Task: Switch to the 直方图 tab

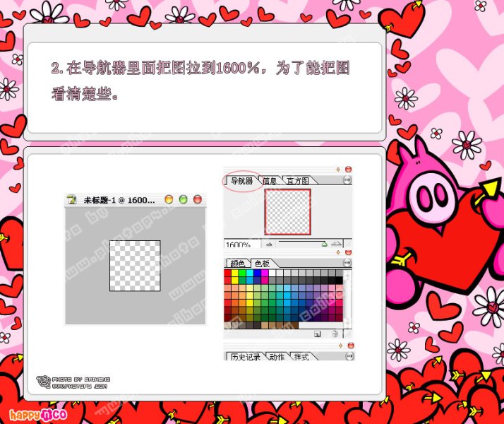Action: click(x=297, y=181)
